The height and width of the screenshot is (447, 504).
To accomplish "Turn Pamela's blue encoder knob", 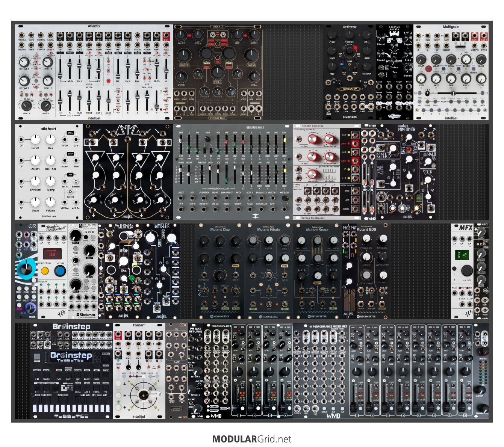I will click(60, 270).
